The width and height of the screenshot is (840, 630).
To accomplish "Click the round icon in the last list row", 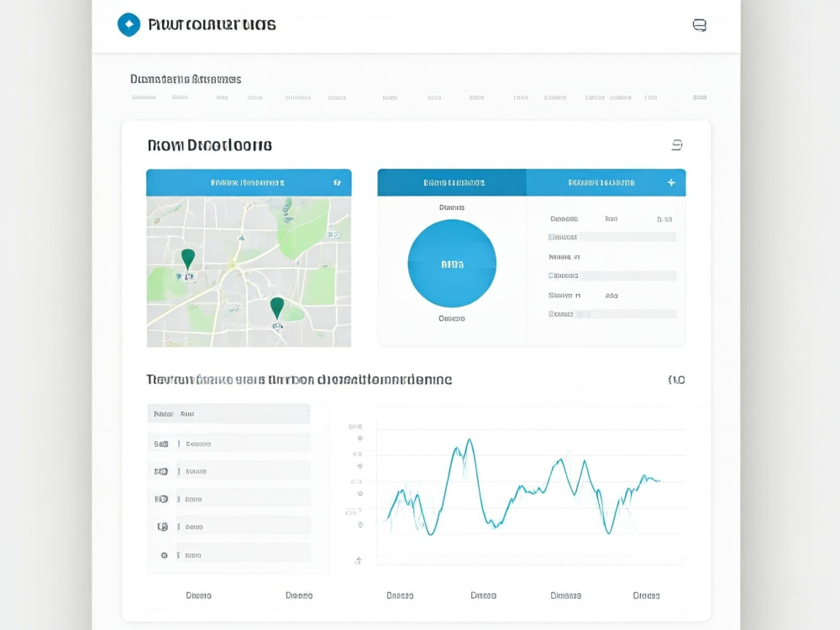I will [164, 555].
